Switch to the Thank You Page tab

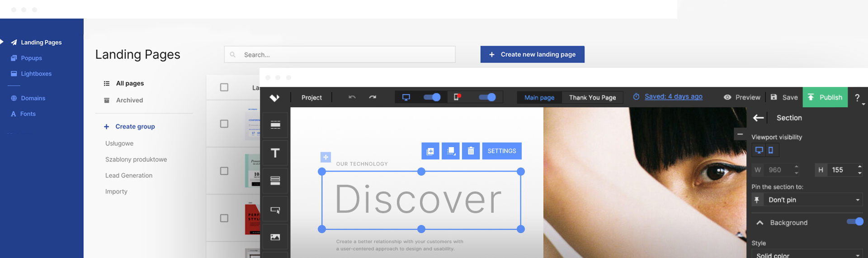click(592, 97)
